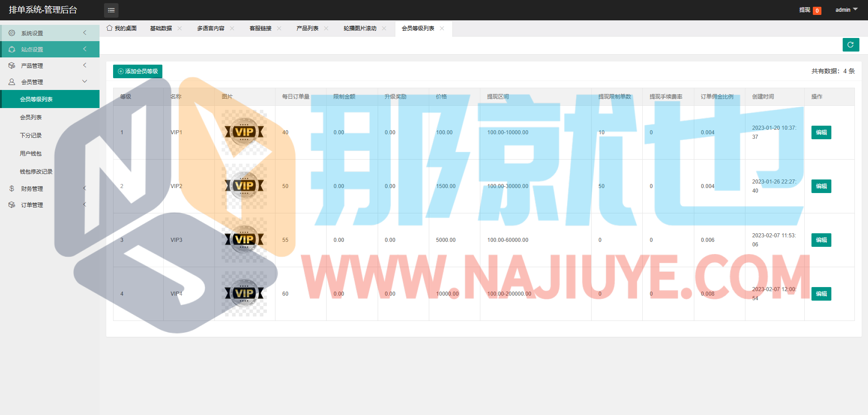868x415 pixels.
Task: Edit the VIP2 membership level row
Action: point(821,186)
